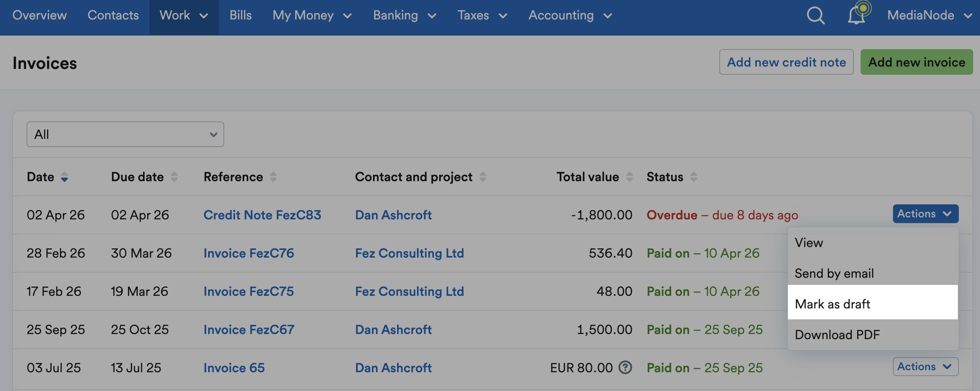Screen dimensions: 980x391
Task: Choose Send by email option
Action: click(x=873, y=273)
